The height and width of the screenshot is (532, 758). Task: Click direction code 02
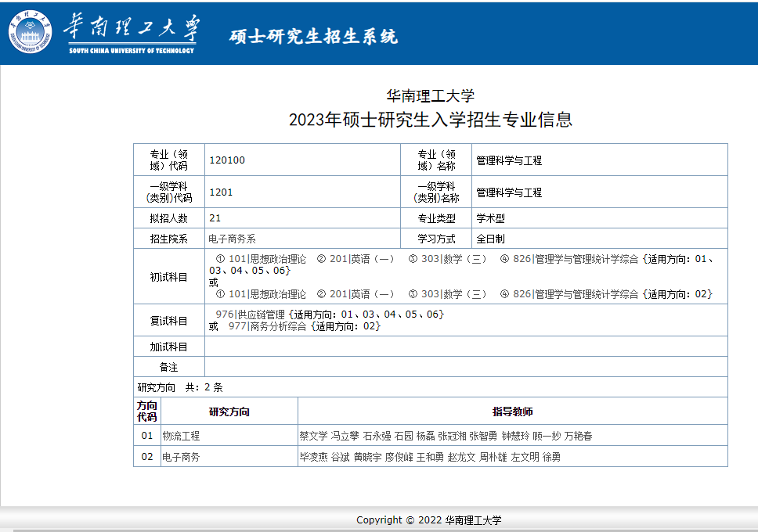coord(147,457)
